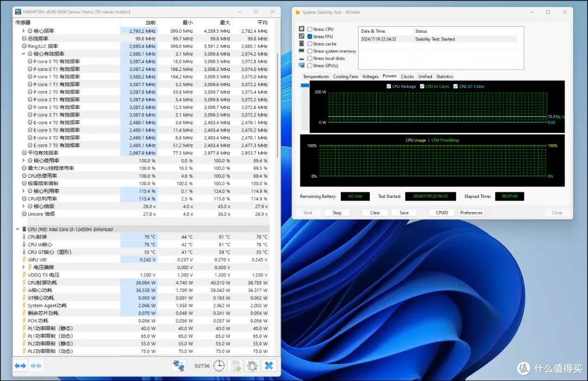Switch to the Temperatures tab

[316, 76]
